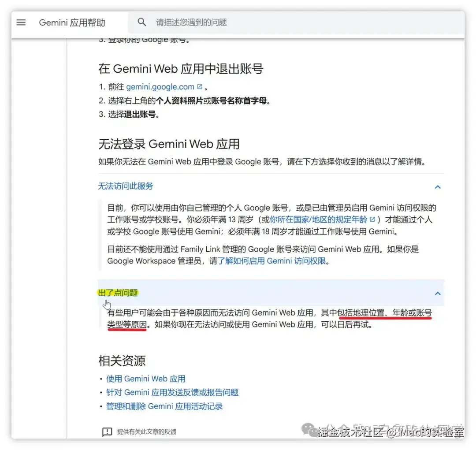Click 提供有关此文章的反馈 button text
Image resolution: width=476 pixels, height=450 pixels.
pos(147,431)
